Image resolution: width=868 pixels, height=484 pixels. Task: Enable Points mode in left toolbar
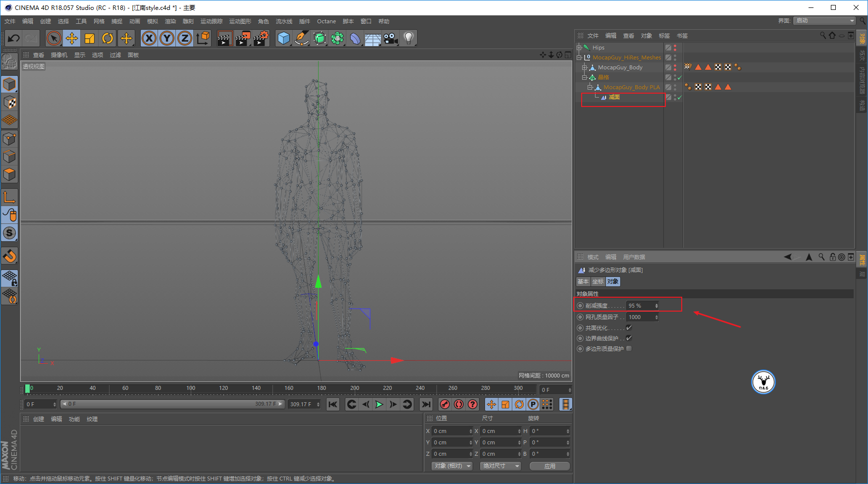pyautogui.click(x=9, y=139)
